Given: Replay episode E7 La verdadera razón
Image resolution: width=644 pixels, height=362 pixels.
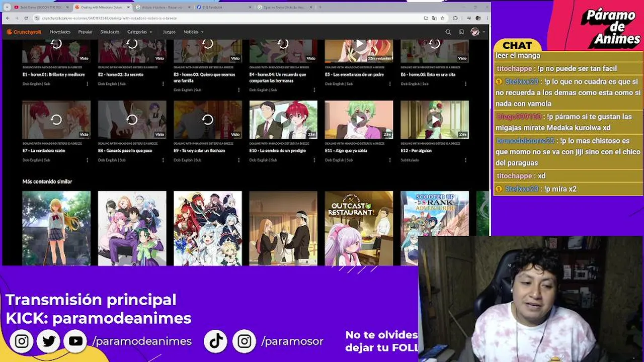Looking at the screenshot, I should (x=56, y=120).
